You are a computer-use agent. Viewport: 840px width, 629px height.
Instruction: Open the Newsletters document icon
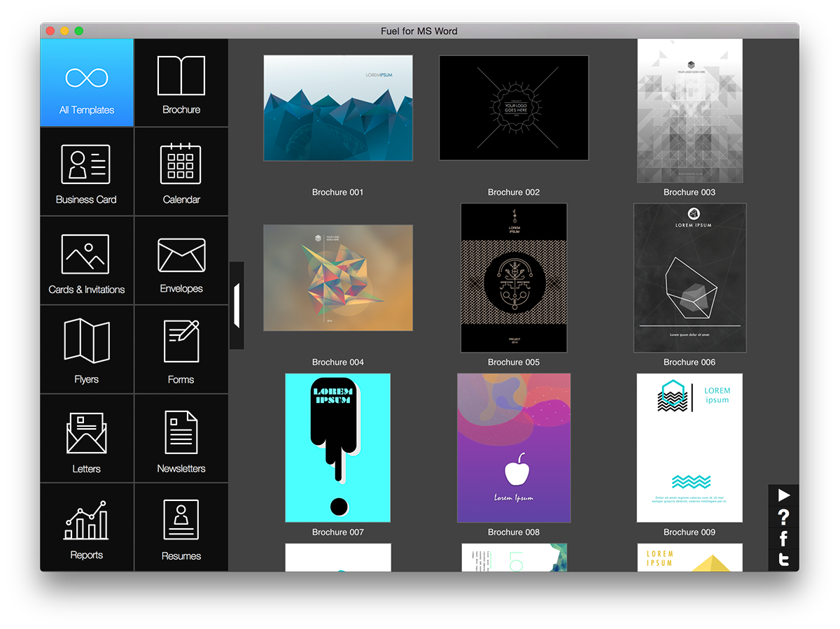pos(181,432)
